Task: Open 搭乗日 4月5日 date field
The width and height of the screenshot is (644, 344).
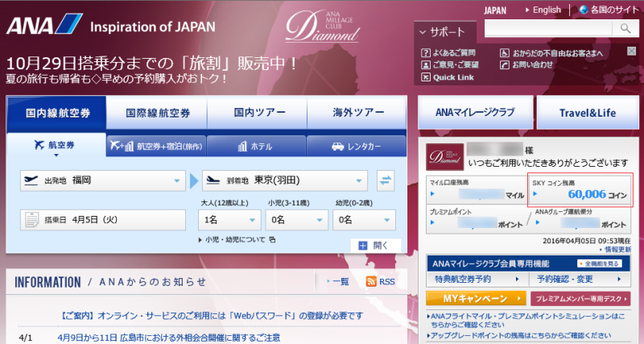Action: point(103,220)
